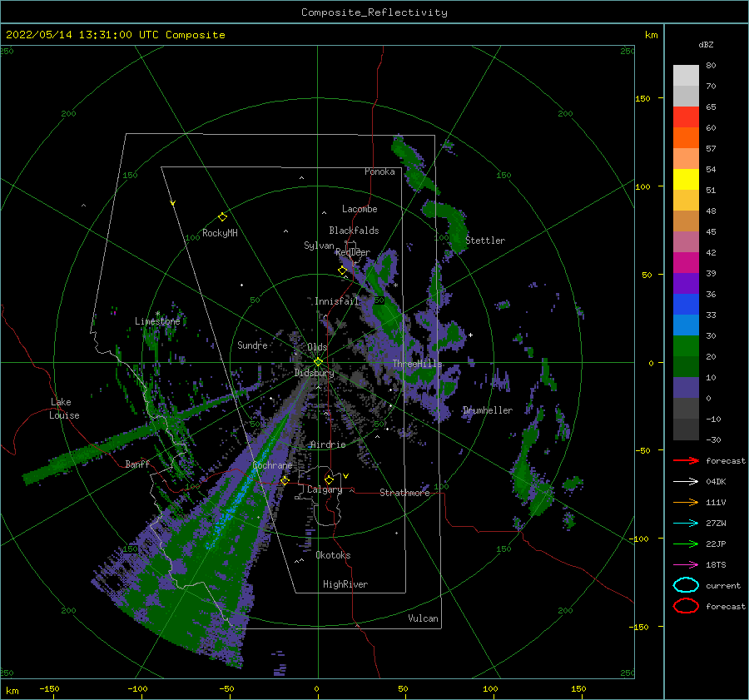Click the yellow diamond marker above Calgary label

click(x=329, y=479)
